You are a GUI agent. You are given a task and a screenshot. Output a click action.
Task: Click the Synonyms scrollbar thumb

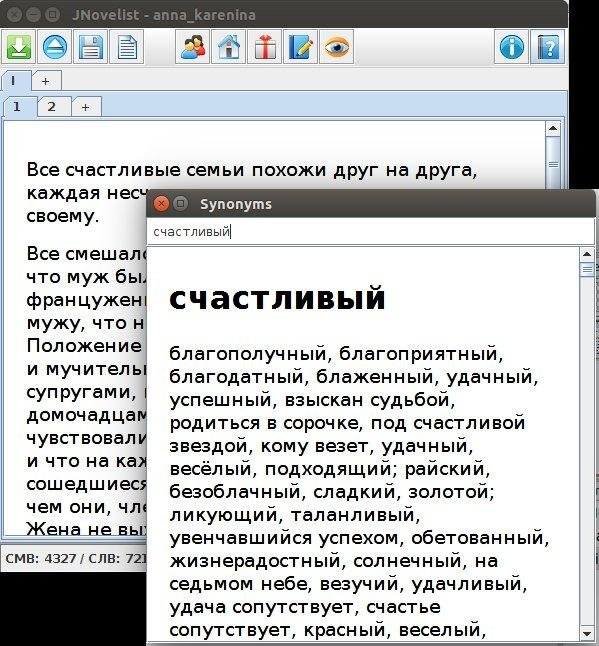587,270
